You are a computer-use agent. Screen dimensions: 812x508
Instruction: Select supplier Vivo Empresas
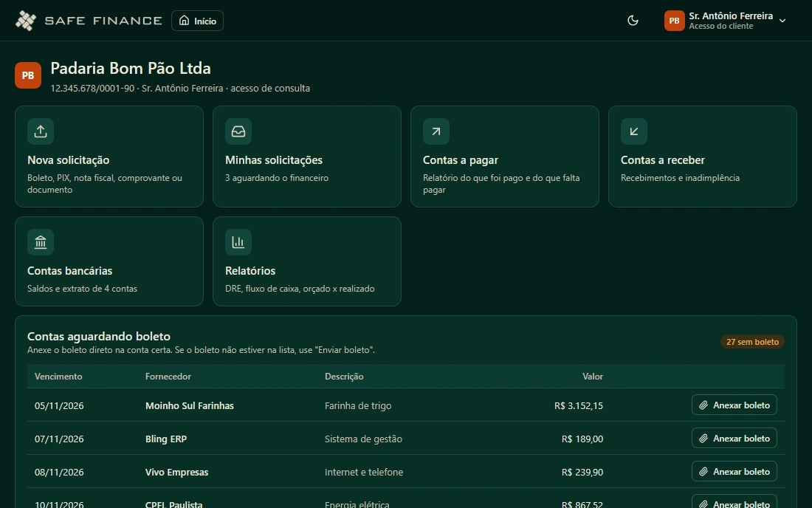[176, 472]
